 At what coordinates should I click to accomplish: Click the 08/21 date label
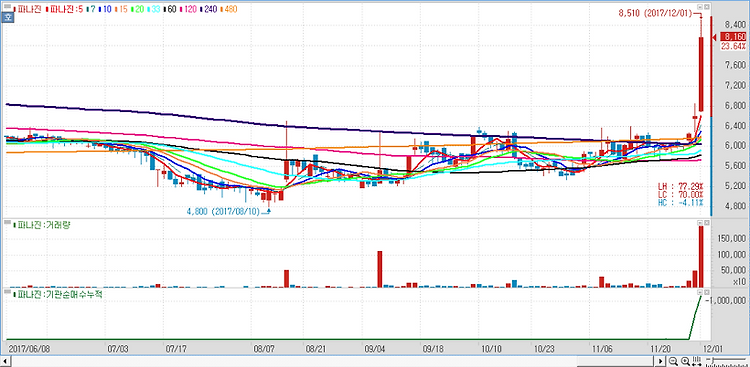pos(317,349)
